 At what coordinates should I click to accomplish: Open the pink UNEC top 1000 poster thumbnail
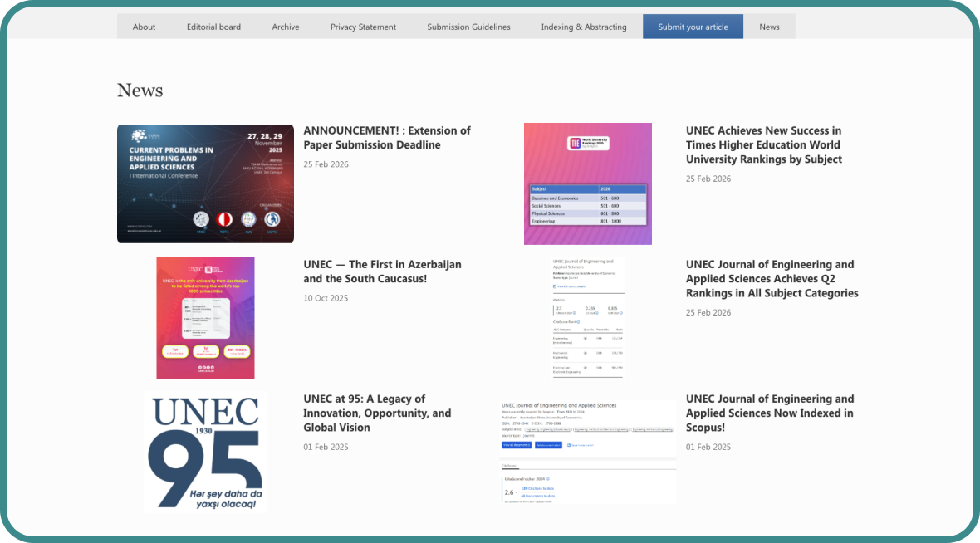(205, 318)
